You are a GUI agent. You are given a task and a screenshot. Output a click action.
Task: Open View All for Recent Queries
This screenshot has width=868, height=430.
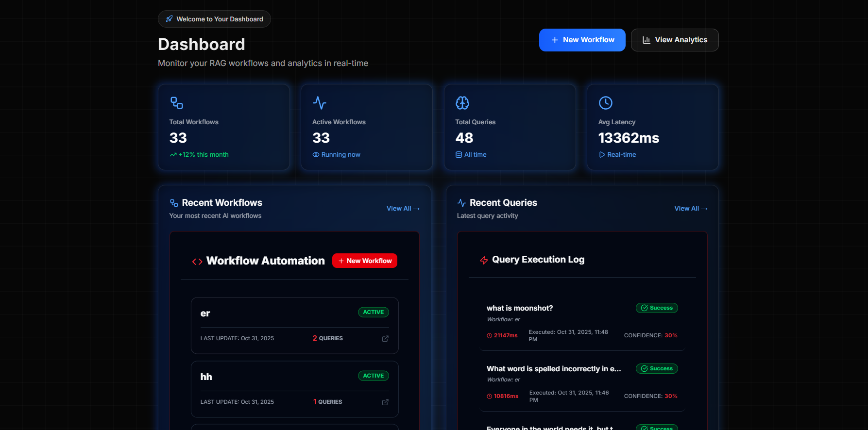[x=691, y=208]
